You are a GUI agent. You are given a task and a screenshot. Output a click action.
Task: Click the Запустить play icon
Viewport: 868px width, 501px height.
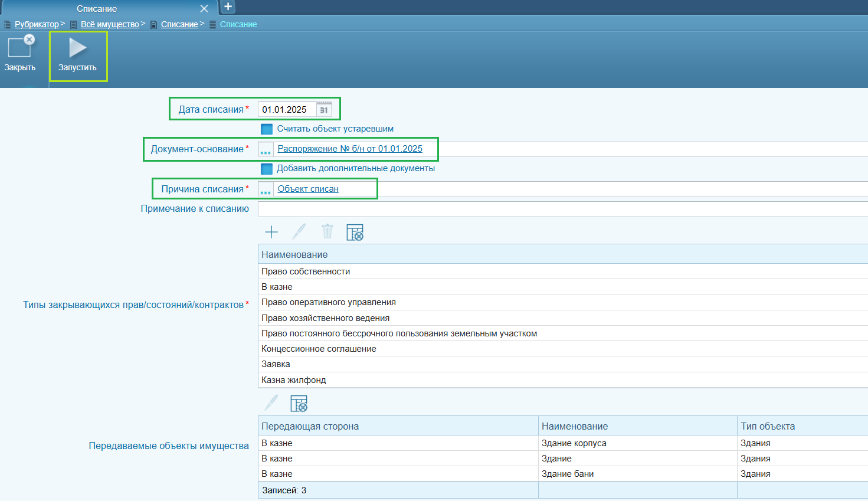click(77, 48)
